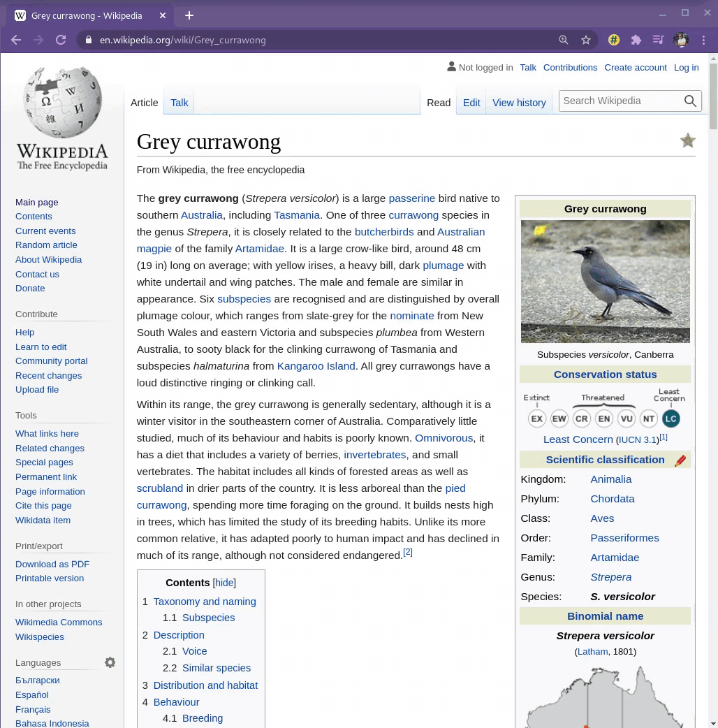
Task: Open the grey currawong infobox photo
Action: [606, 282]
